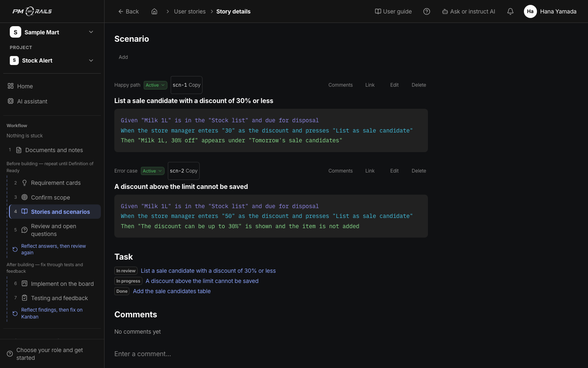The image size is (588, 368).
Task: Delete the Error case scenario
Action: coord(419,171)
